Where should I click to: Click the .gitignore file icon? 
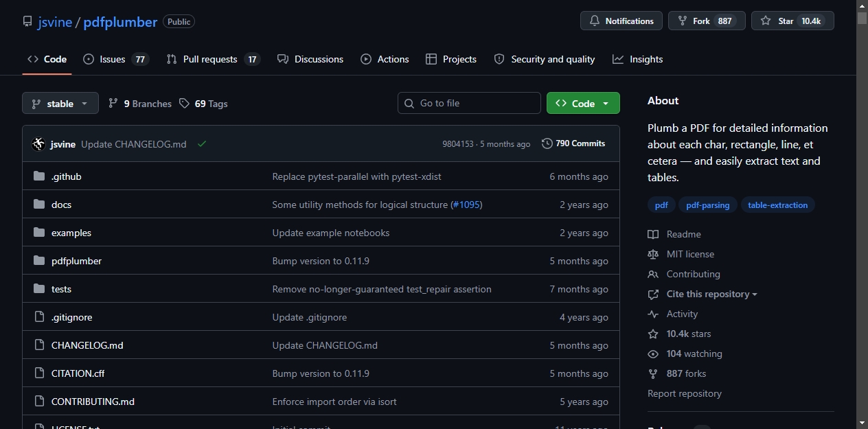click(x=39, y=317)
